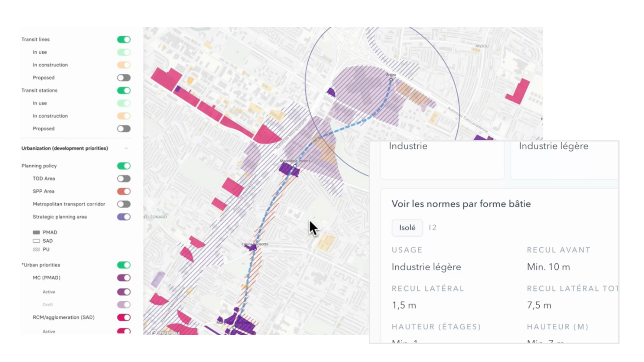Screen dimensions: 644x362
Task: Click the 'Metropolitan transport corridor' label
Action: pyautogui.click(x=69, y=204)
